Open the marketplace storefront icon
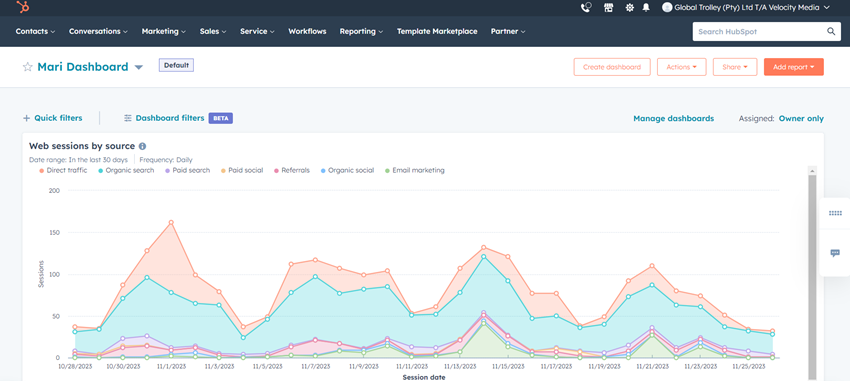Viewport: 850px width, 381px height. [609, 8]
